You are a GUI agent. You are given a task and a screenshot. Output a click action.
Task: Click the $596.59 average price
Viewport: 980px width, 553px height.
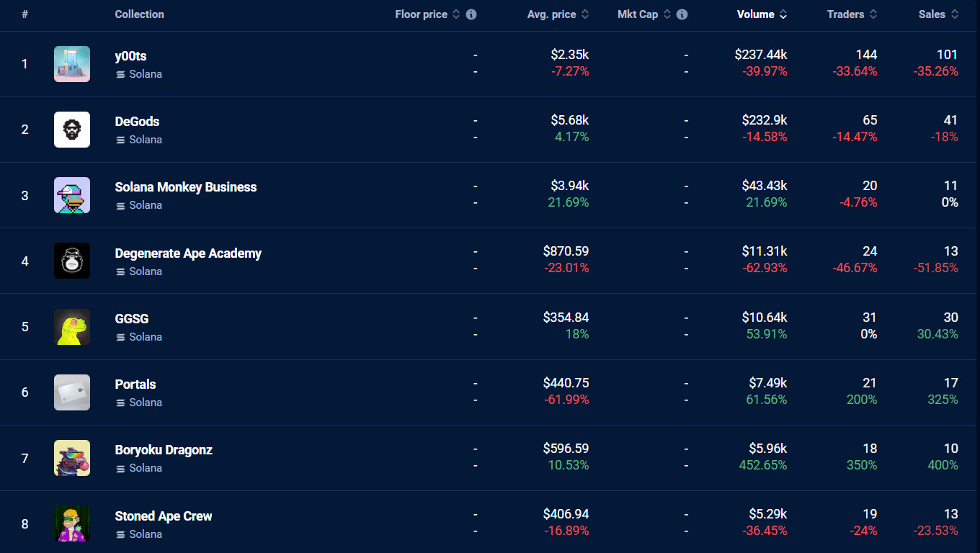(x=566, y=449)
